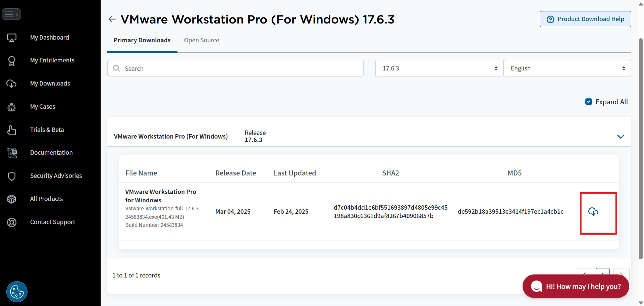Click the VMware Workstation Pro for Windows file name
Image resolution: width=644 pixels, height=306 pixels.
161,196
